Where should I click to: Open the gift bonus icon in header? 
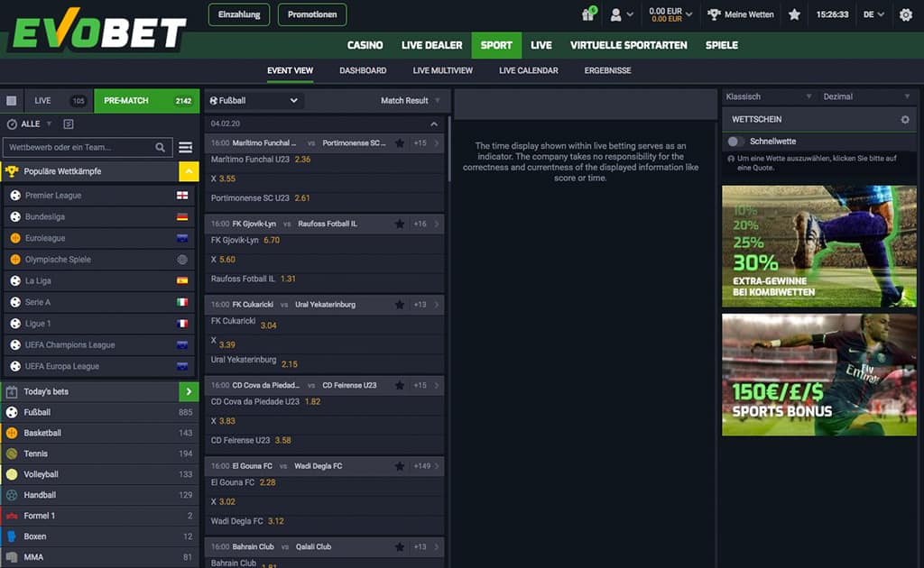[x=588, y=14]
